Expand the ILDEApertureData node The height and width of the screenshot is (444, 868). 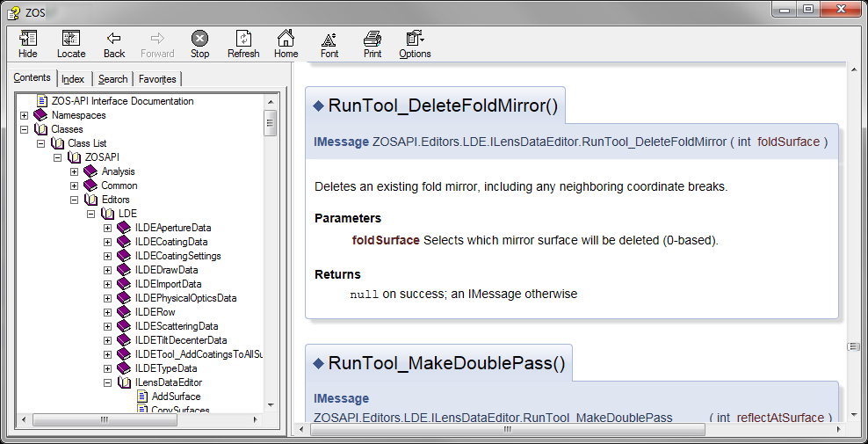107,228
